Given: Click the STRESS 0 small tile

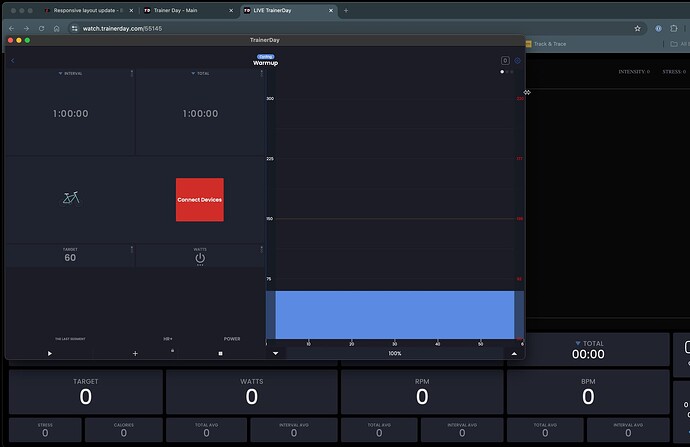Looking at the screenshot, I should point(45,430).
